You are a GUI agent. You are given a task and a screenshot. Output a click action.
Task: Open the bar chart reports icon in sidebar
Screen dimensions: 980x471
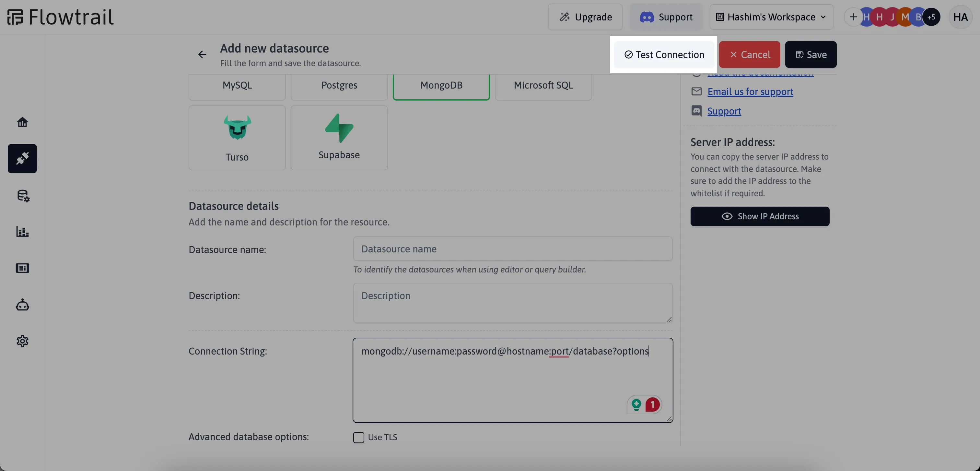click(x=22, y=232)
